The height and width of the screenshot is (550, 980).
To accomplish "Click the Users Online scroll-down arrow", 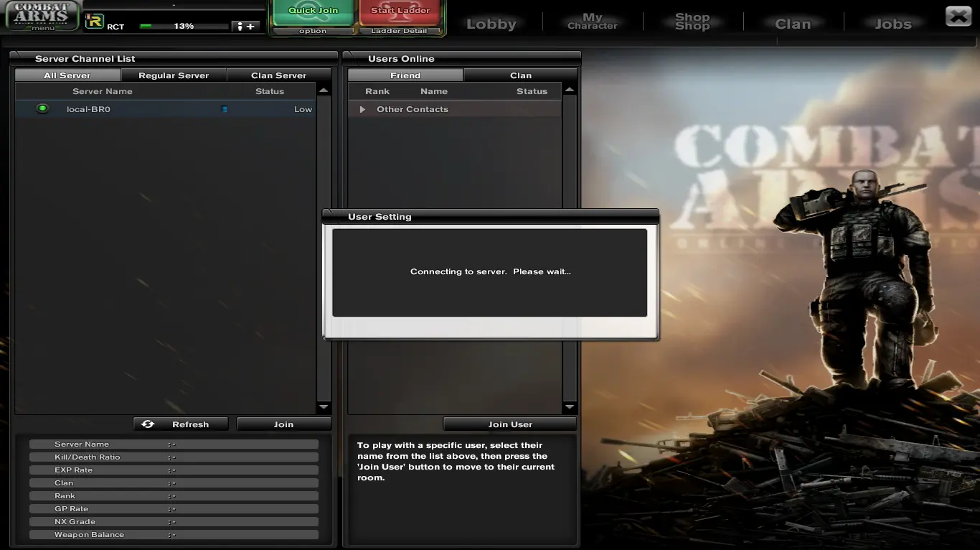I will pos(570,407).
